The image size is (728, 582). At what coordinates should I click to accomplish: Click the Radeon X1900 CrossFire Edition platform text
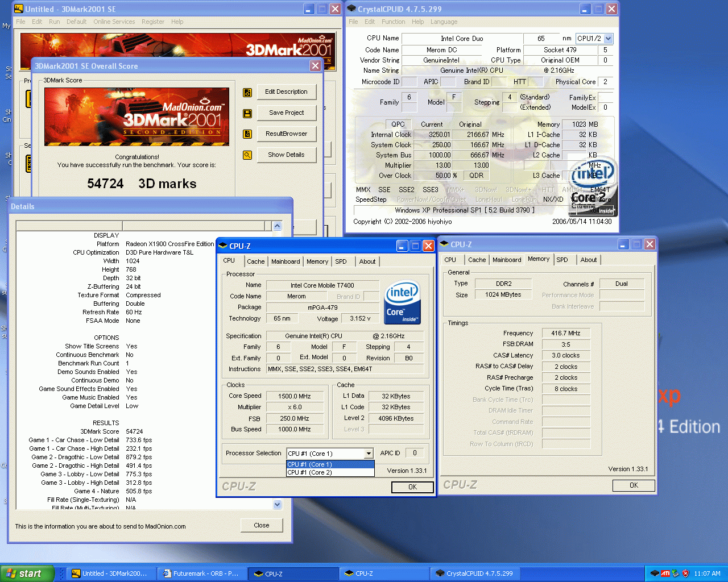pos(169,244)
